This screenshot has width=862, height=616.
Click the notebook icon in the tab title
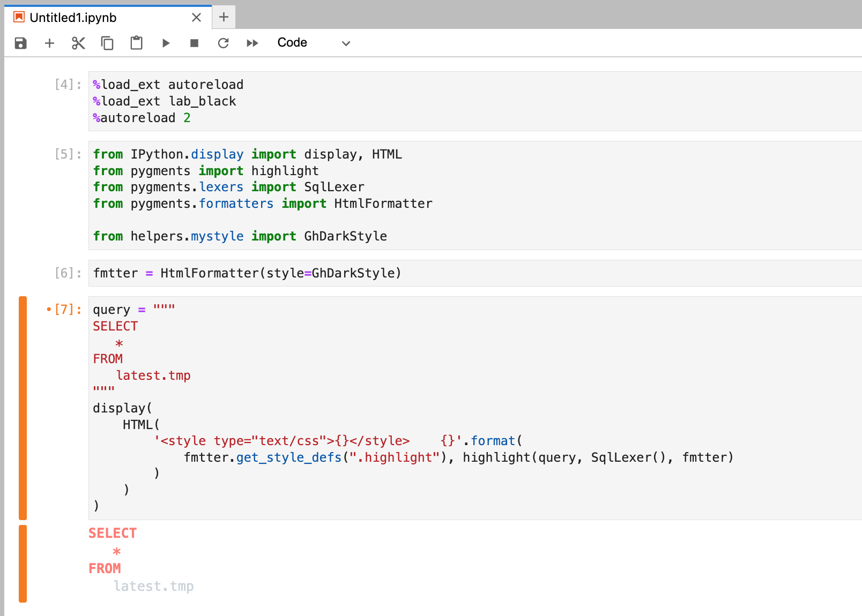point(19,17)
